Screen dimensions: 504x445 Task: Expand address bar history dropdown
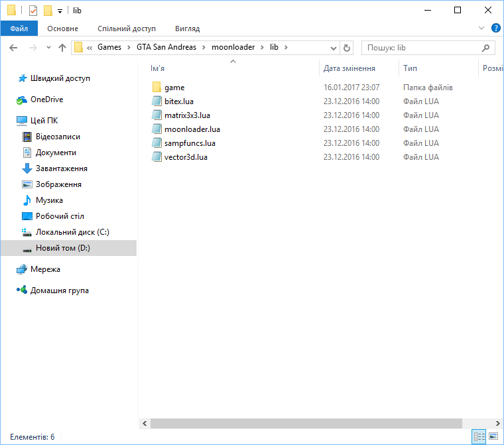point(334,48)
